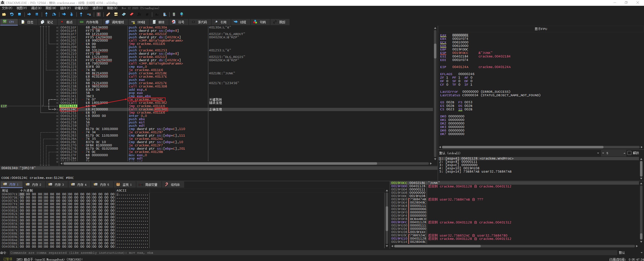Restart the debugged program via toolbar
Viewport: 644px width, 261px height.
point(12,14)
